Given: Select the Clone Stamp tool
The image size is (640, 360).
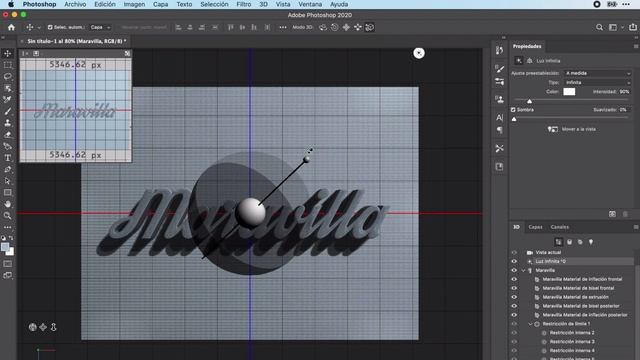Looking at the screenshot, I should click(7, 122).
